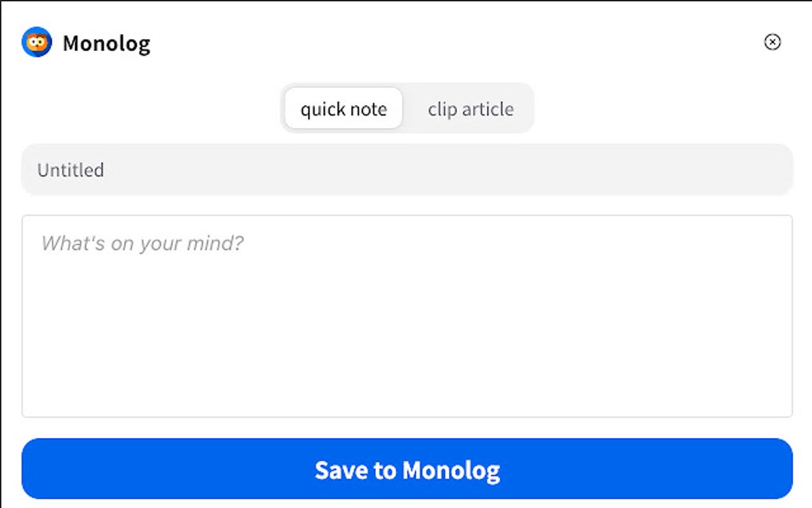Click the Untitled placeholder text
This screenshot has width=812, height=508.
pos(71,170)
